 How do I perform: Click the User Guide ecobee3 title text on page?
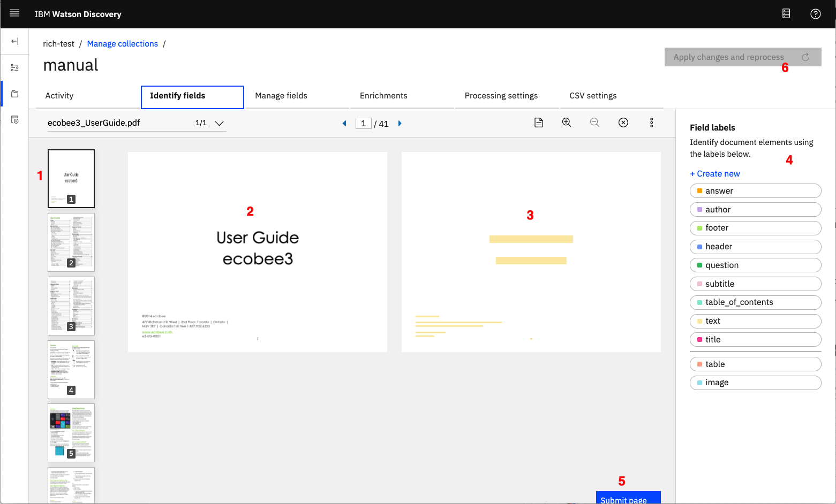click(x=258, y=248)
